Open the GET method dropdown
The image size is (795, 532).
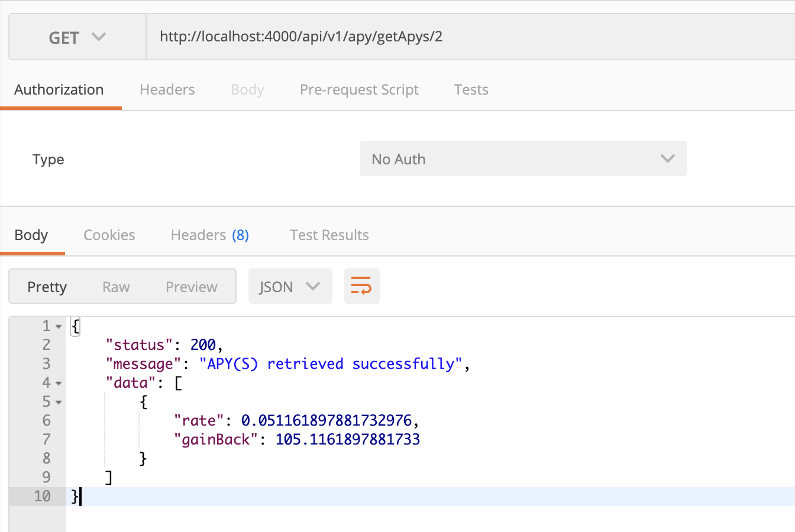click(x=77, y=37)
